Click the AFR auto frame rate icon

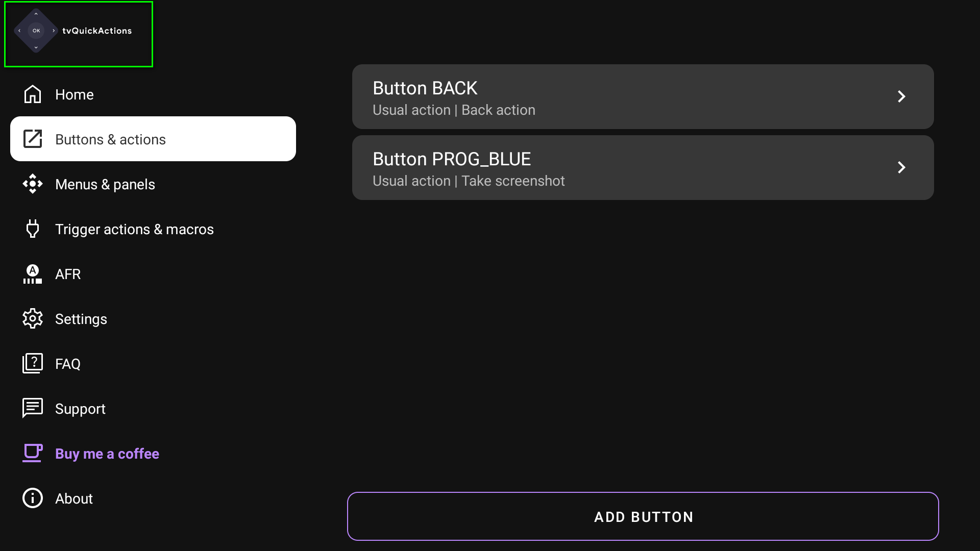click(33, 274)
